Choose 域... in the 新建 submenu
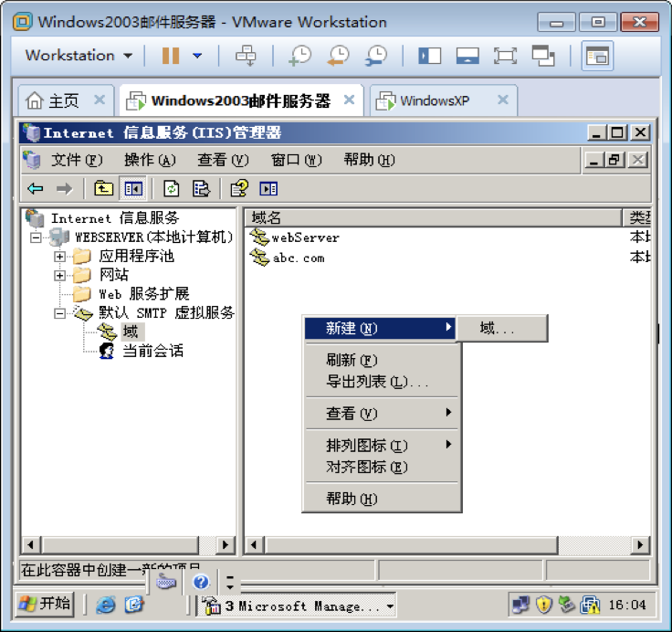Viewport: 672px width, 632px height. pyautogui.click(x=502, y=329)
